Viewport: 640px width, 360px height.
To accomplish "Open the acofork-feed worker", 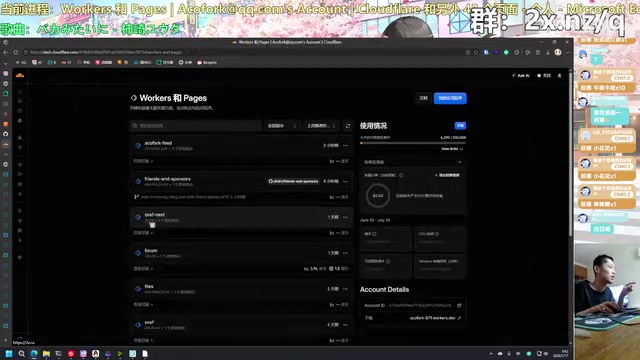I will point(158,143).
